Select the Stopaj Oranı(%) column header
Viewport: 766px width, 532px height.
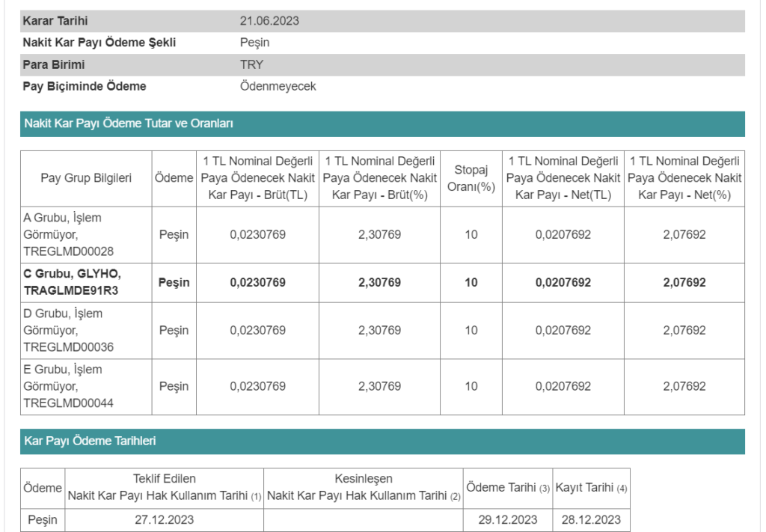(471, 178)
